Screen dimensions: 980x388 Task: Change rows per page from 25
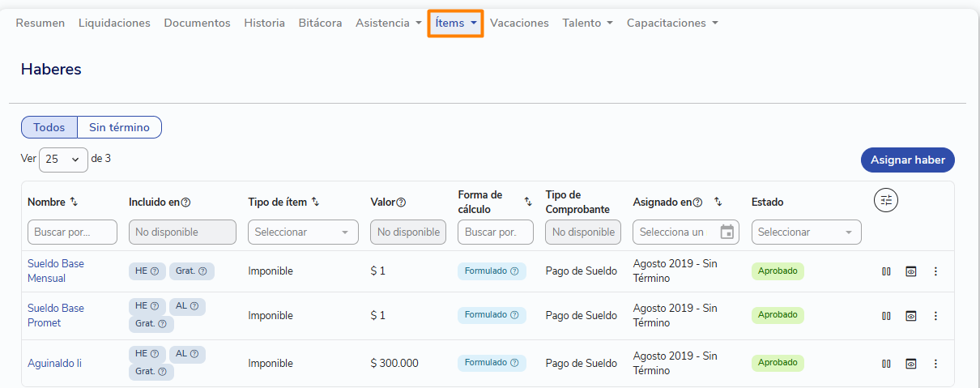(63, 160)
